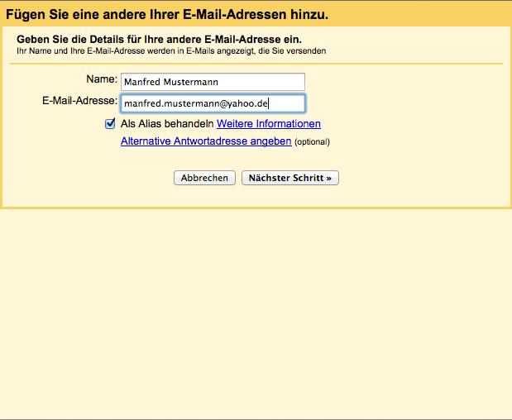Proceed with Nächster Schritt button
The image size is (512, 420).
pyautogui.click(x=290, y=178)
